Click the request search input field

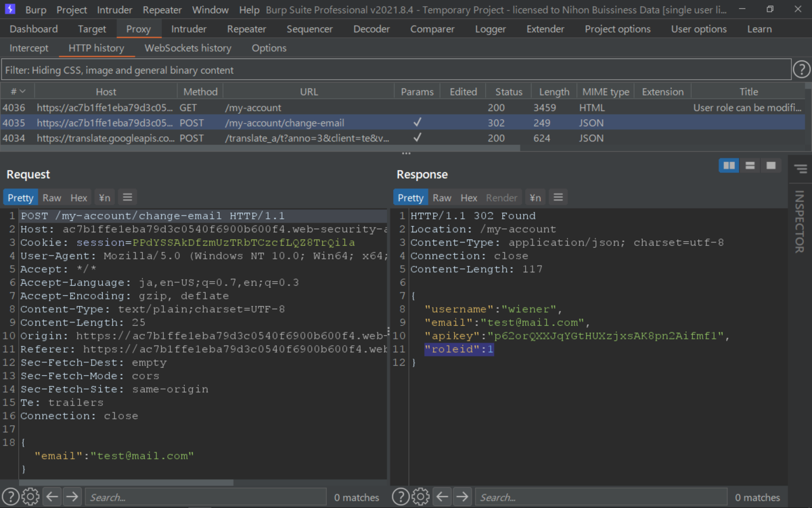pos(206,497)
